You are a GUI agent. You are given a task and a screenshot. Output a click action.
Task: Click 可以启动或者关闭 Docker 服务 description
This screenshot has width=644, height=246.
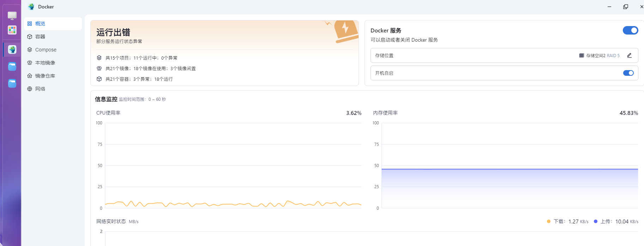pos(404,40)
